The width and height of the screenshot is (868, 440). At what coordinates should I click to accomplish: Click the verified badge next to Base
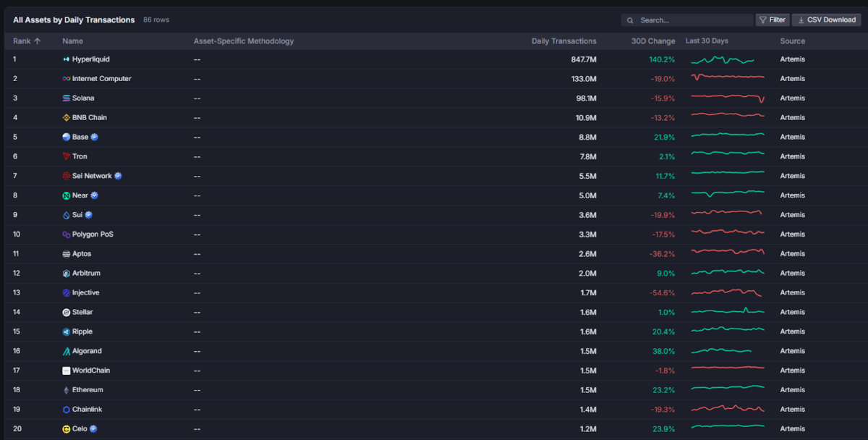(95, 137)
